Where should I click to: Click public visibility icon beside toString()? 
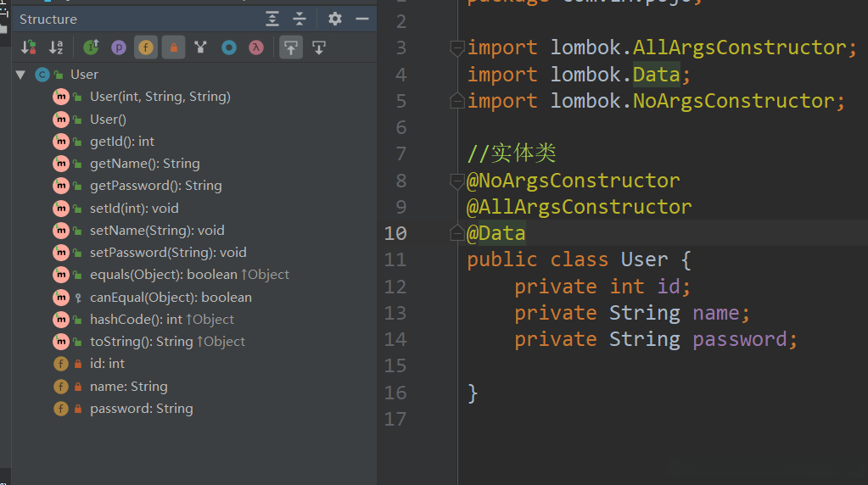coord(78,343)
